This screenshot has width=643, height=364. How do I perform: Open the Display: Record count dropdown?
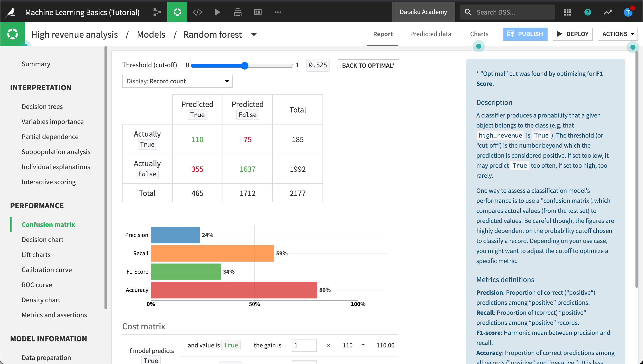coord(177,81)
